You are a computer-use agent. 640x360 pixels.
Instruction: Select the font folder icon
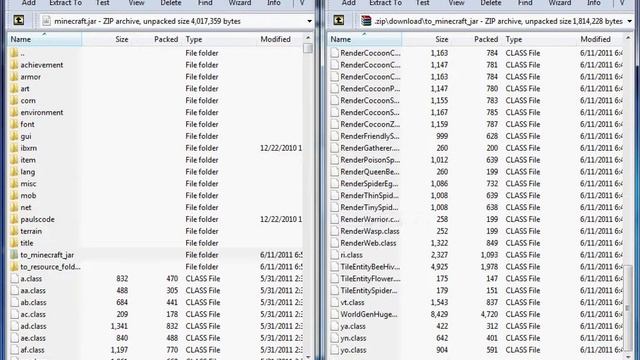point(14,124)
